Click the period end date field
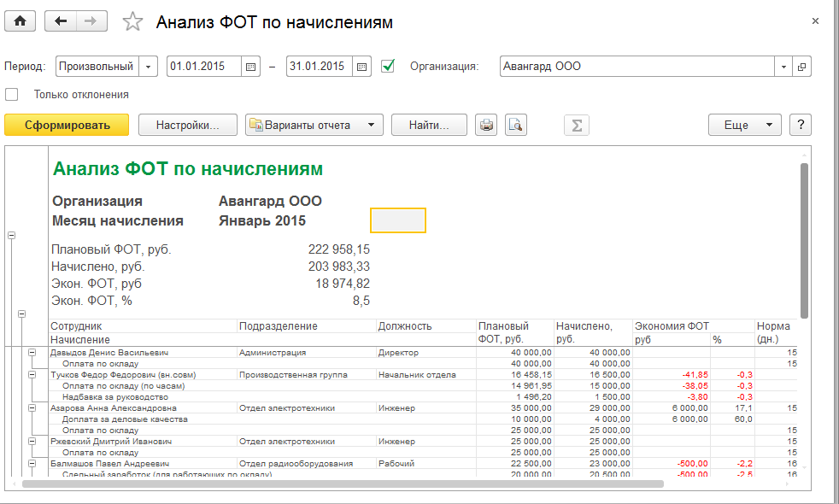 (320, 67)
